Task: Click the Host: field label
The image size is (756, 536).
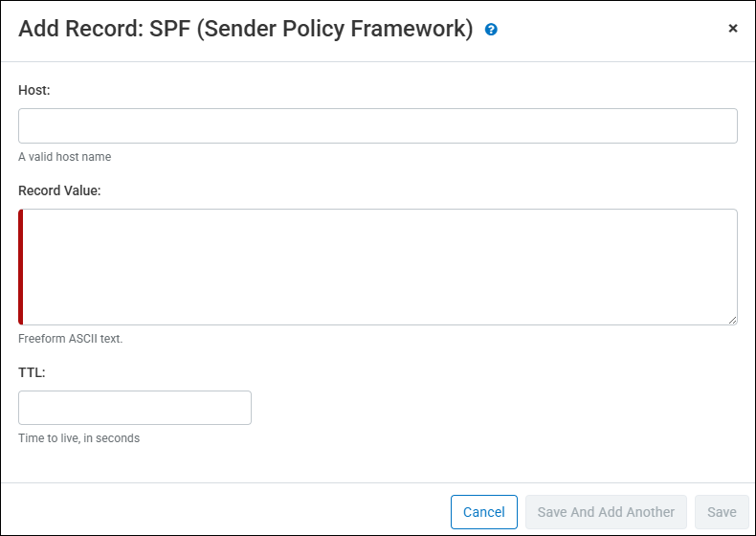Action: (x=34, y=90)
